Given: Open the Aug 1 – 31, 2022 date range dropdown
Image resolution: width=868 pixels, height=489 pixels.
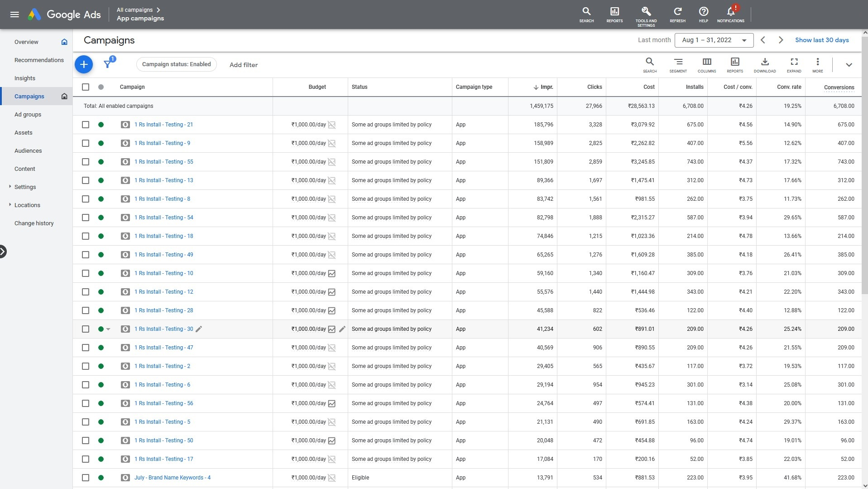Looking at the screenshot, I should pyautogui.click(x=714, y=40).
